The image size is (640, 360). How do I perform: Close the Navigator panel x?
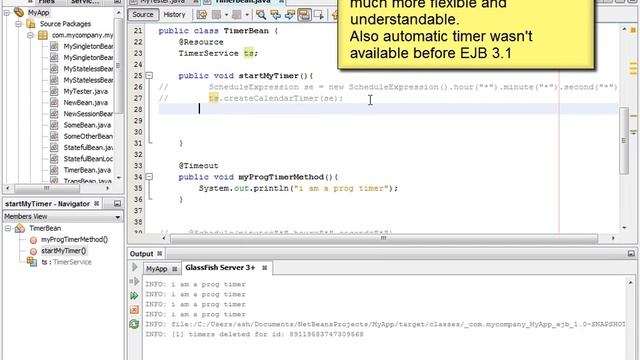[97, 203]
